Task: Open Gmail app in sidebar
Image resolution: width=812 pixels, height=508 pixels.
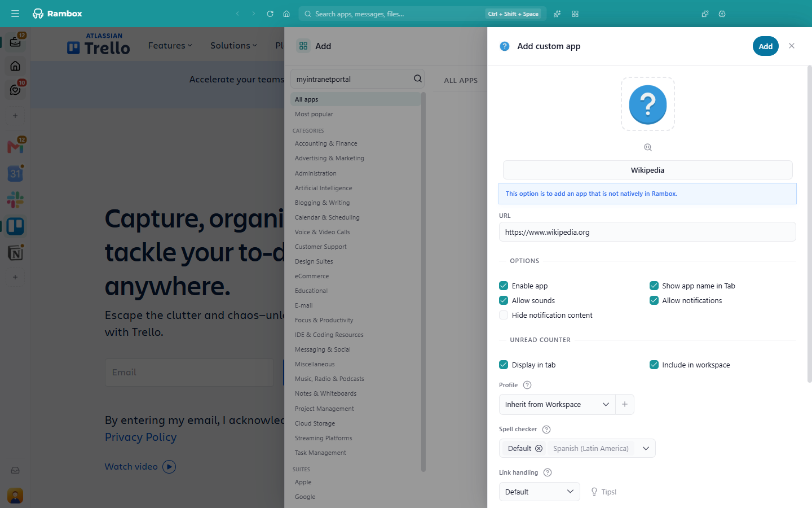Action: tap(15, 147)
